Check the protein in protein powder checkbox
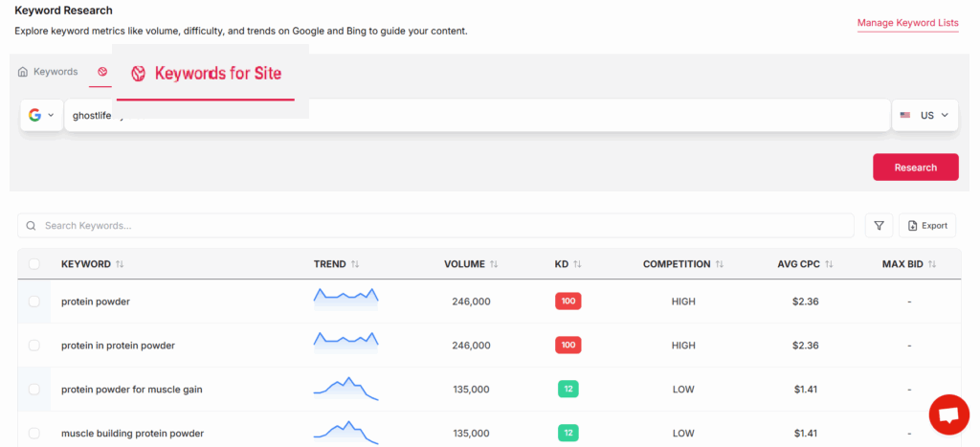 coord(34,346)
